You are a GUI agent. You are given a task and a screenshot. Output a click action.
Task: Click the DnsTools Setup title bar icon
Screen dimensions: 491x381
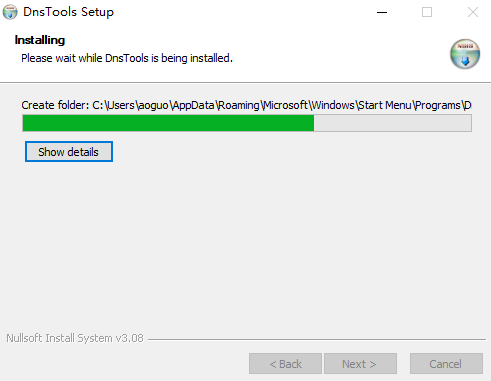point(10,12)
